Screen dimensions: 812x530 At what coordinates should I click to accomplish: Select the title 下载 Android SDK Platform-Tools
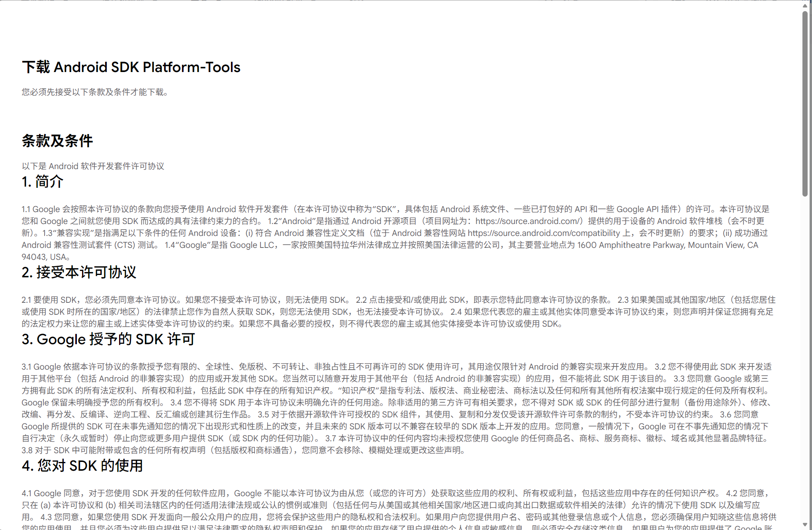[131, 67]
